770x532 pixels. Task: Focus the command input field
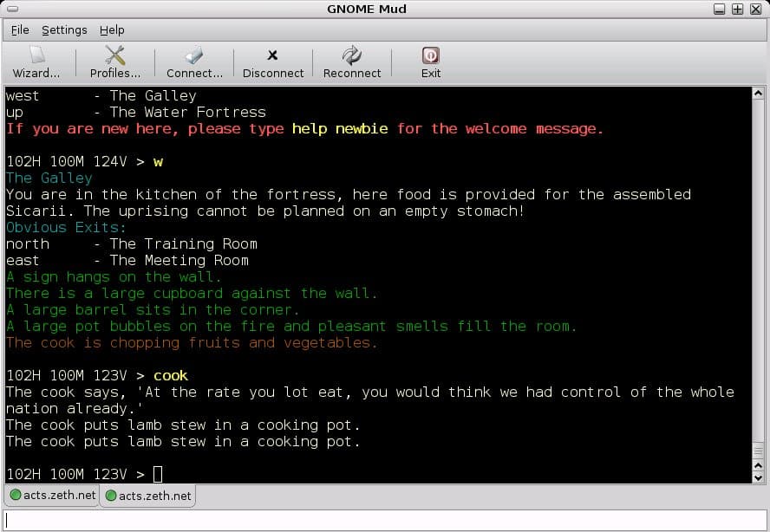(384, 520)
